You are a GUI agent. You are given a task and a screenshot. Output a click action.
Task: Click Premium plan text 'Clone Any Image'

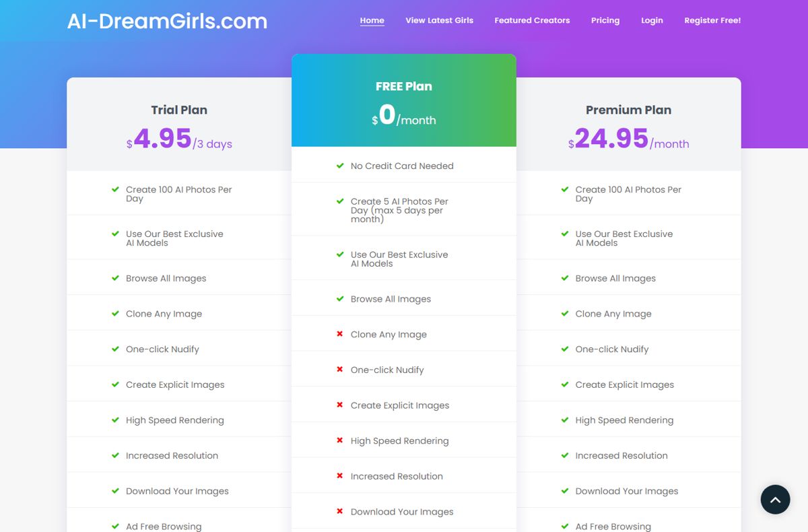click(613, 314)
